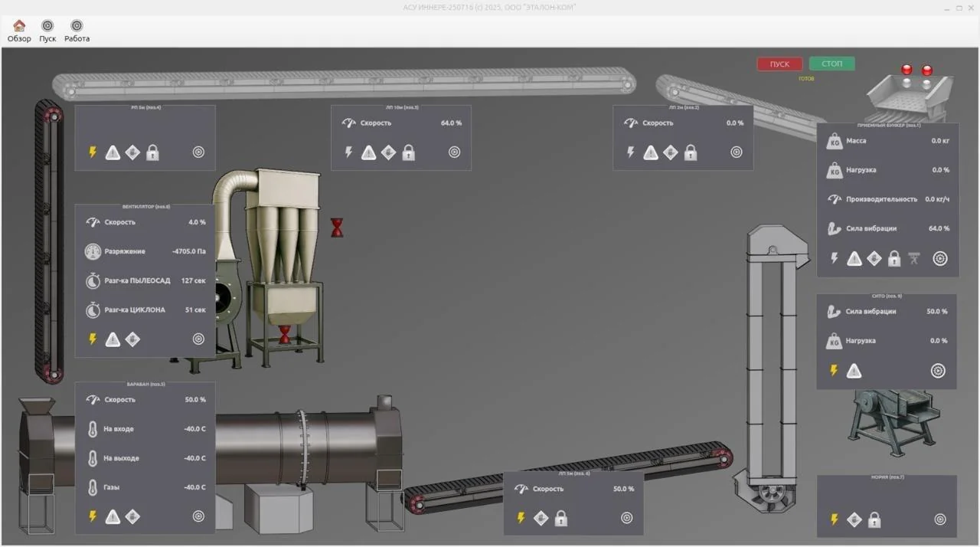This screenshot has height=547, width=980.
Task: Click the warning triangle in БАРАБАН panel
Action: tap(113, 517)
